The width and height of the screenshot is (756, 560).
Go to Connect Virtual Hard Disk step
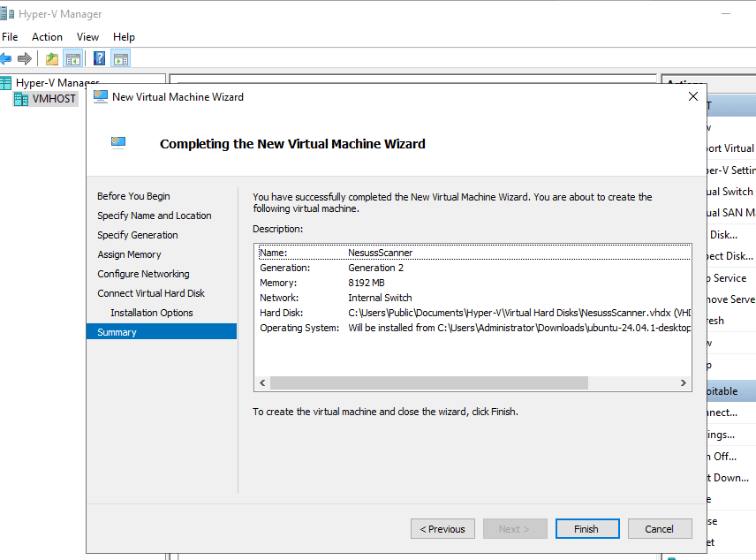151,293
